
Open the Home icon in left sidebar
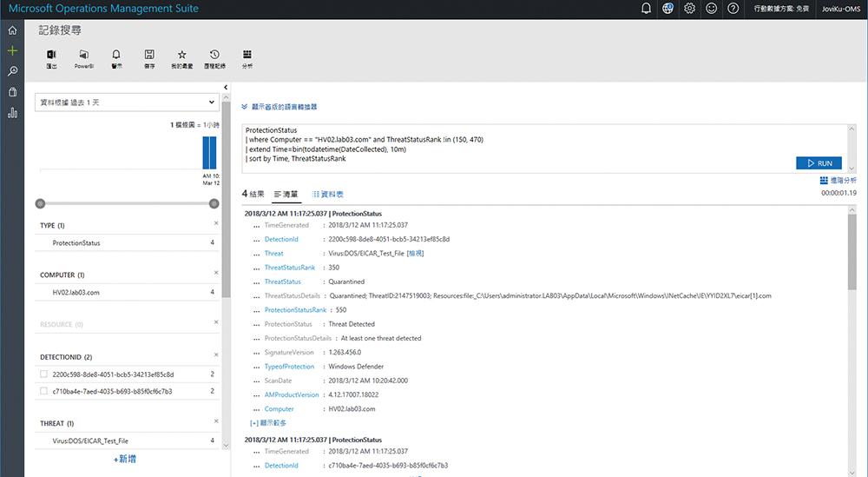(12, 30)
